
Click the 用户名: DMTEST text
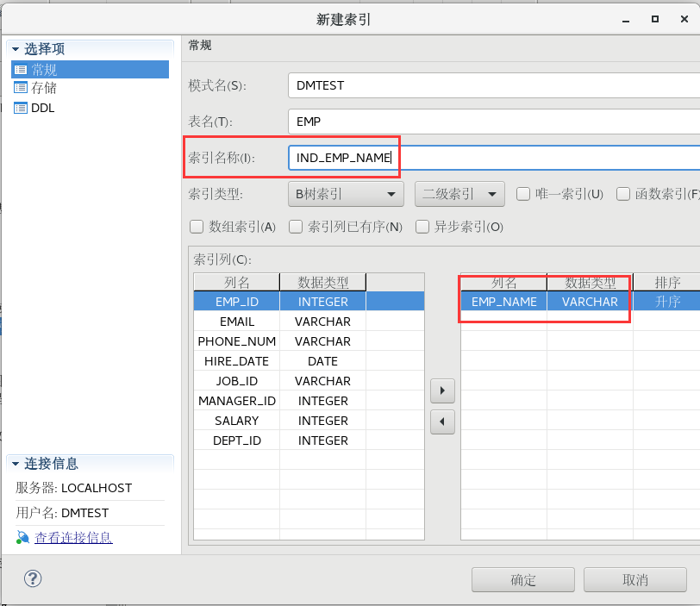coord(62,513)
